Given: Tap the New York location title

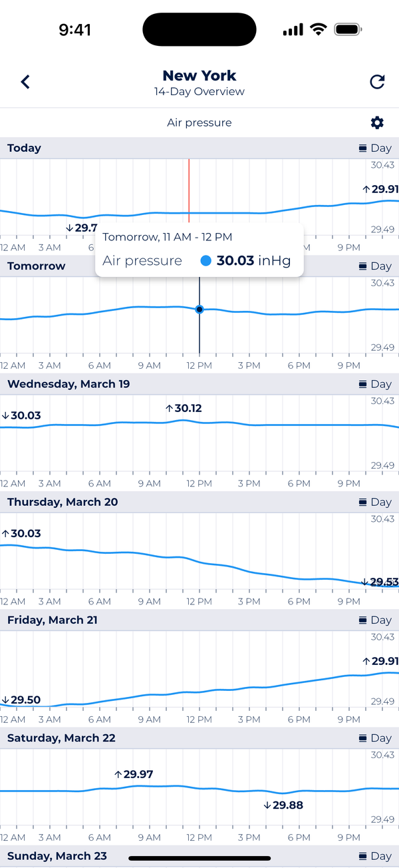Looking at the screenshot, I should tap(199, 75).
